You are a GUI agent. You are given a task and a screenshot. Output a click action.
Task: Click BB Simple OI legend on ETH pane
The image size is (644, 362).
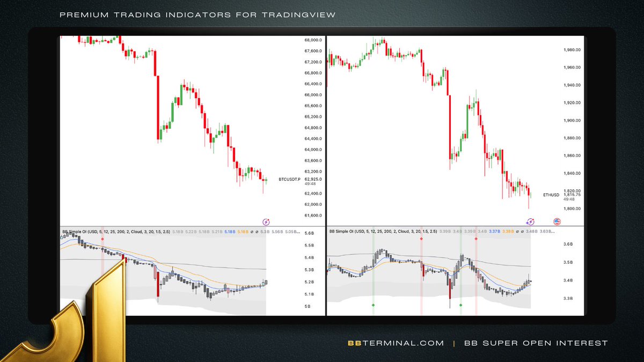click(383, 232)
